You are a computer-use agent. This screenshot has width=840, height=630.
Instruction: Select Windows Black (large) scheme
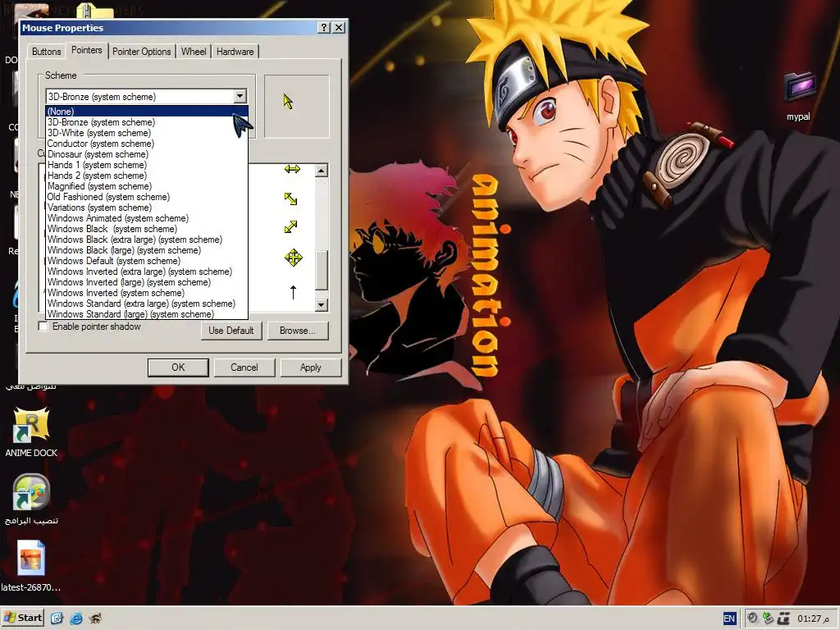pyautogui.click(x=147, y=250)
